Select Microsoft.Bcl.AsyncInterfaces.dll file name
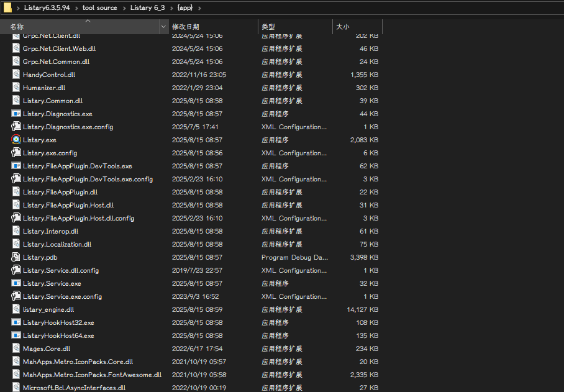 point(74,387)
